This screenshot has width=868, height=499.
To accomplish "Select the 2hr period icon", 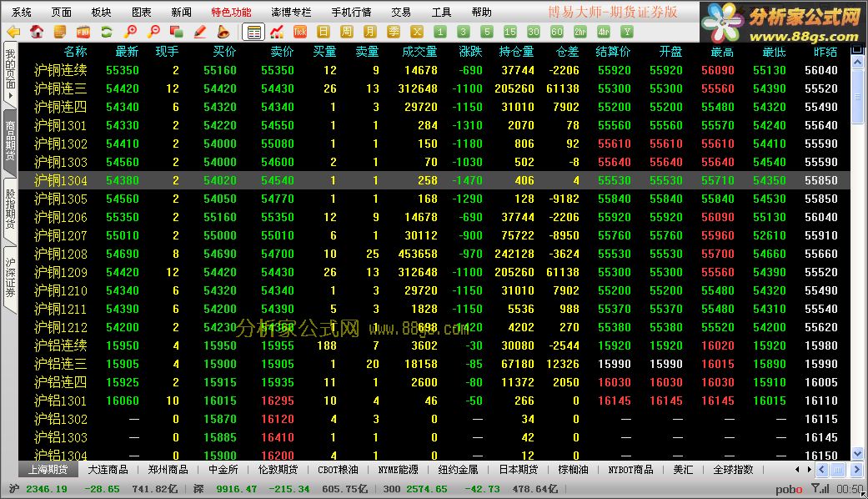I will [580, 32].
